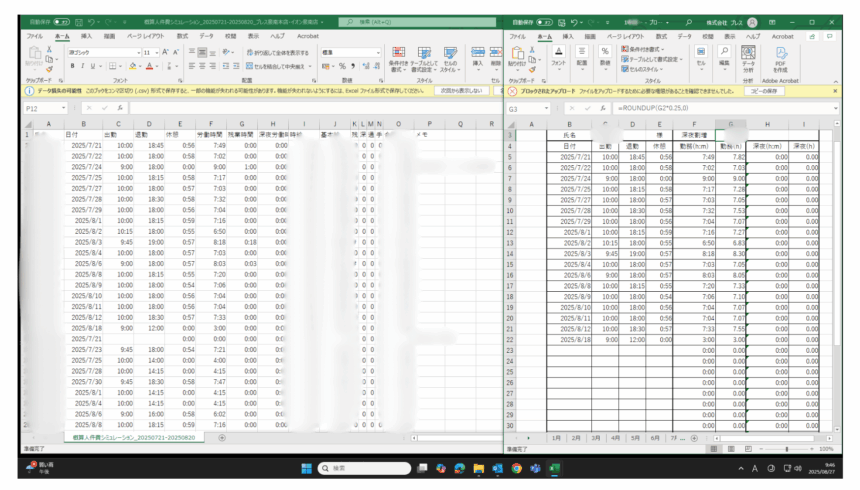Click the insert function fx icon beside G3
The image size is (860, 490).
tap(602, 107)
